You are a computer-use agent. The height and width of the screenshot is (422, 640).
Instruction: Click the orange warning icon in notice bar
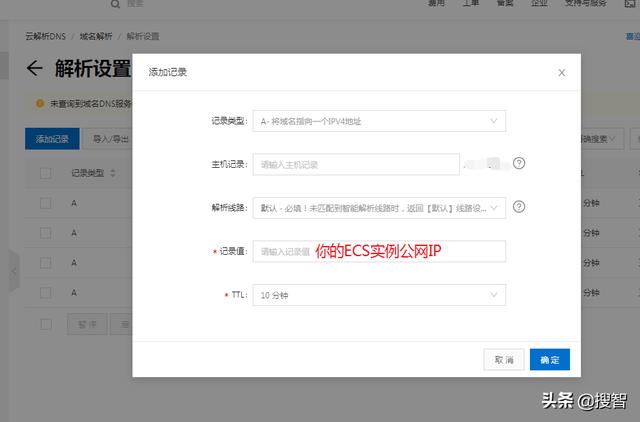pyautogui.click(x=40, y=104)
